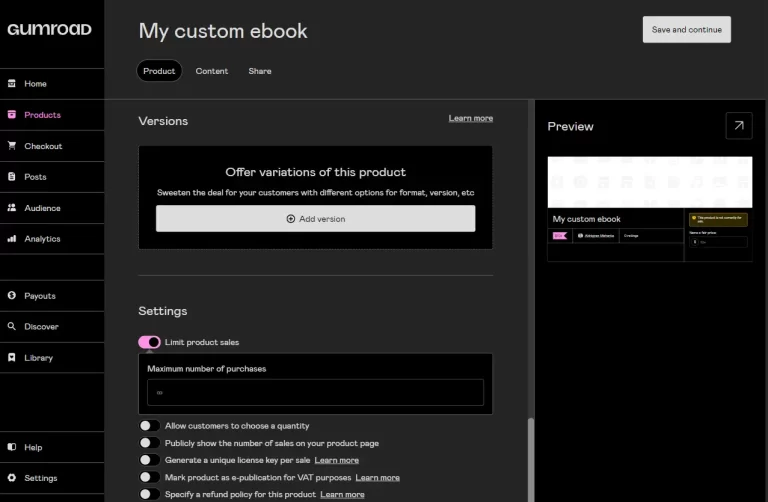The width and height of the screenshot is (768, 502).
Task: Enable Generate a unique license key toggle
Action: [149, 460]
